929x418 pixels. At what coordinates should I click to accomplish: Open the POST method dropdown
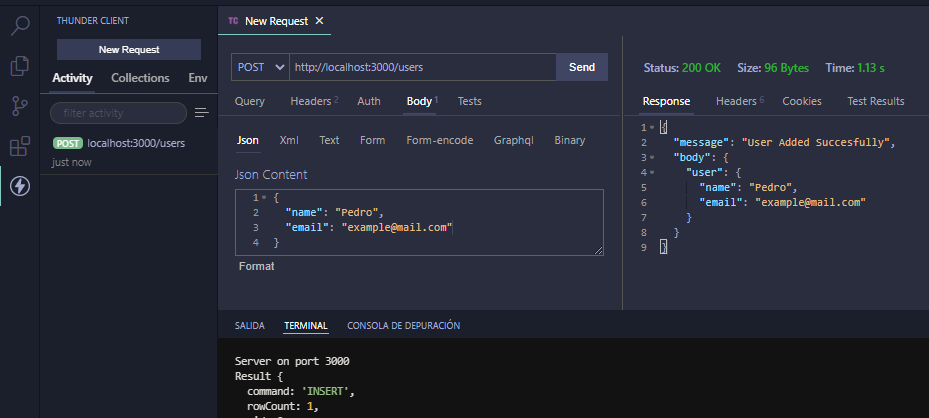(x=260, y=67)
